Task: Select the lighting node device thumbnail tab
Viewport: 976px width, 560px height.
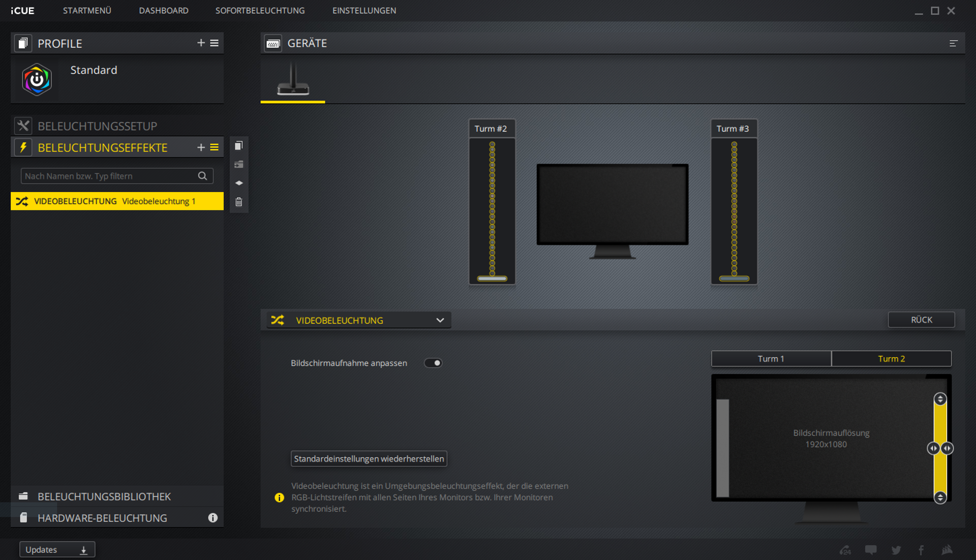Action: 292,80
